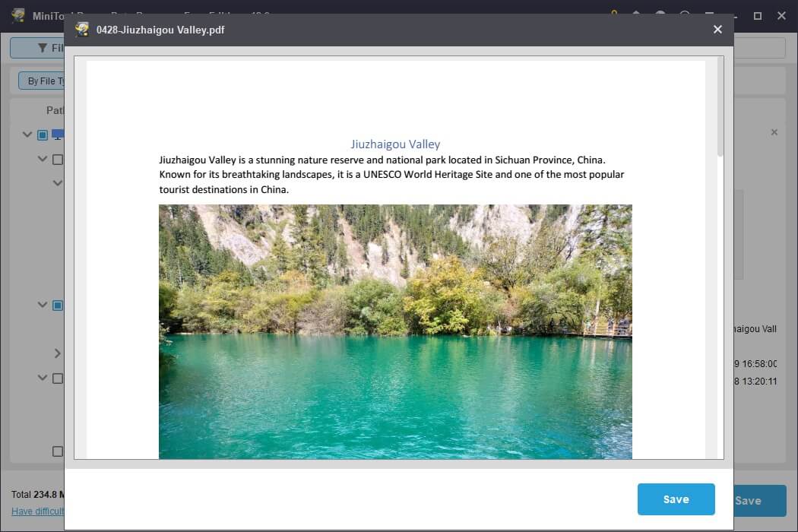
Task: Open the Filter button in main window
Action: pyautogui.click(x=38, y=48)
